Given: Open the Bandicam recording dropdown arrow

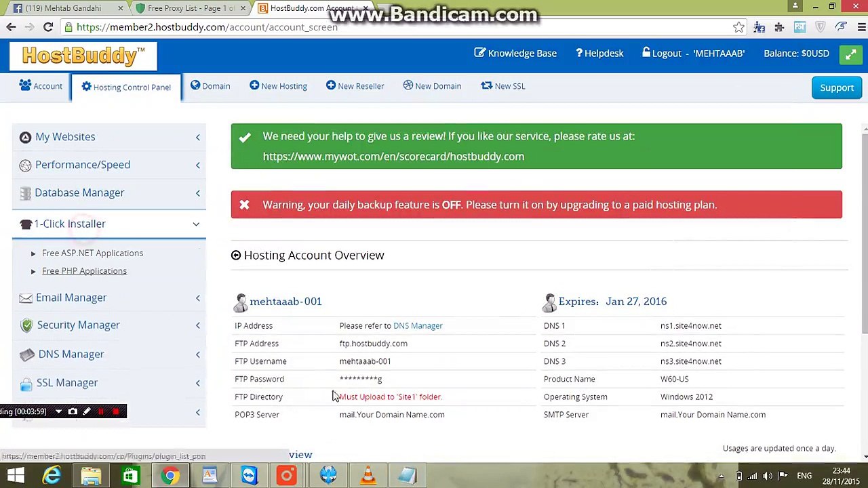Looking at the screenshot, I should [x=58, y=411].
